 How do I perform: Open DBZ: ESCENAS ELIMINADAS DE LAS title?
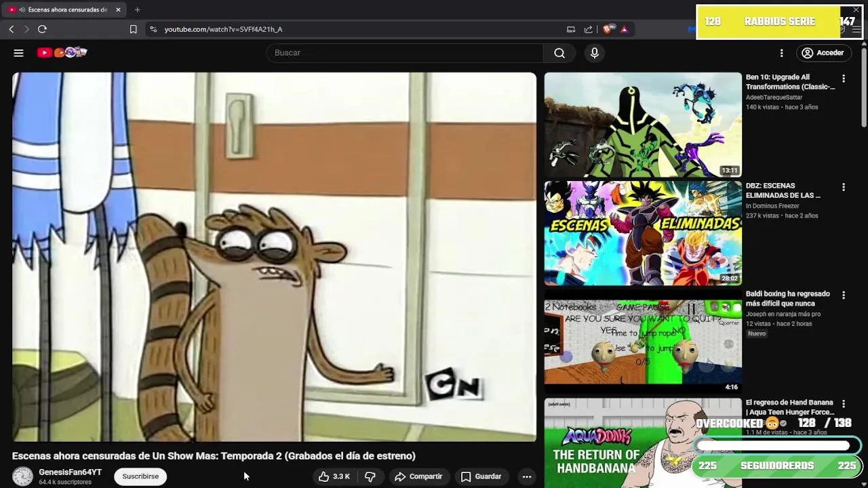pyautogui.click(x=783, y=190)
